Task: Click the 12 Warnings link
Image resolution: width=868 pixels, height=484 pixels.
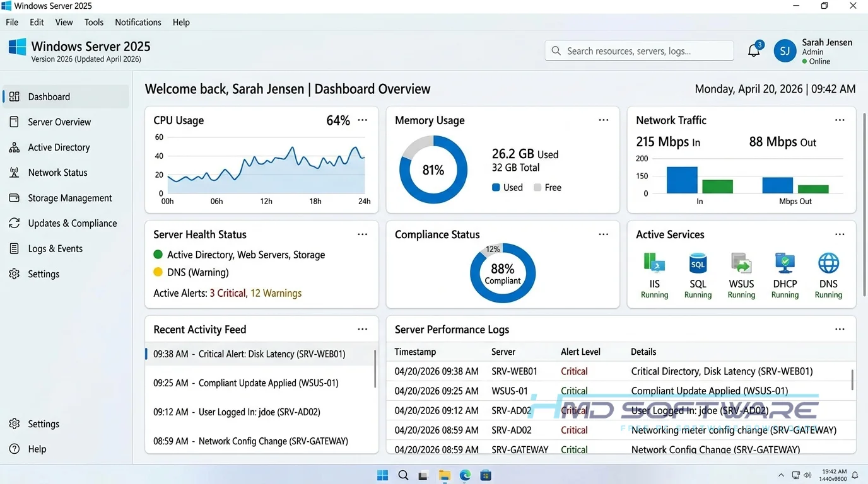Action: [x=276, y=293]
